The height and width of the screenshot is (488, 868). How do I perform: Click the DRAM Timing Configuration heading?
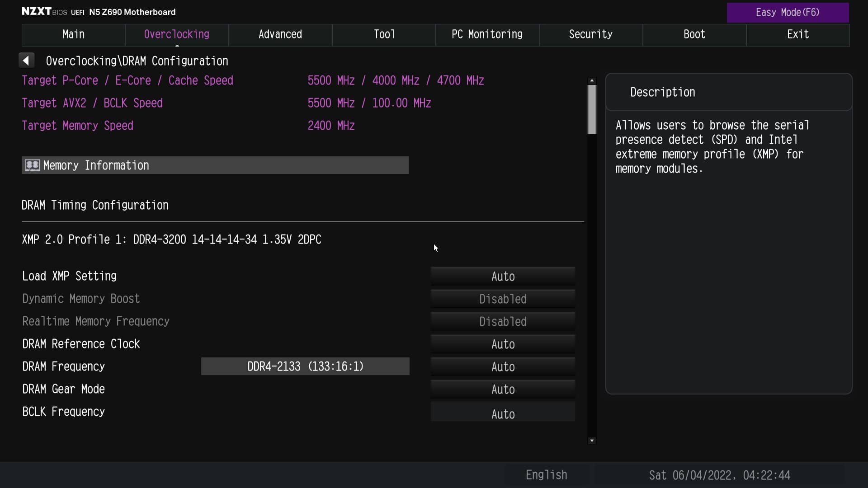[x=95, y=205]
